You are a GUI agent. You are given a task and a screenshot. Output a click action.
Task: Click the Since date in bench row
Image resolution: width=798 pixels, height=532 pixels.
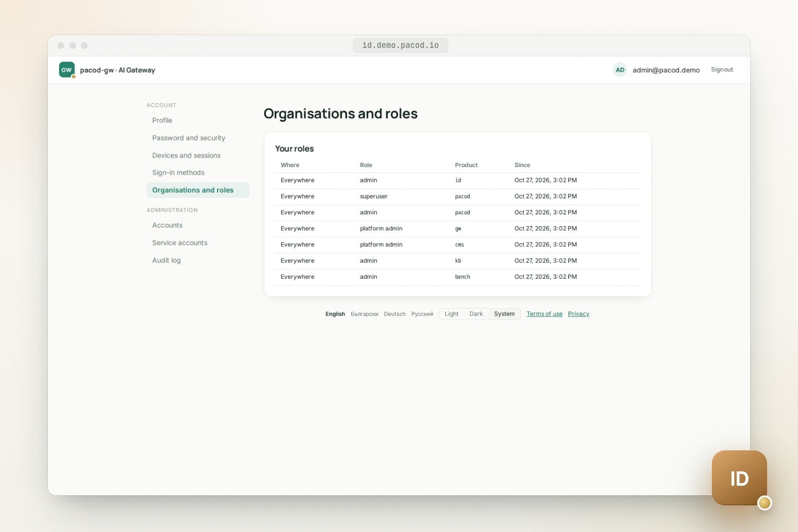click(545, 277)
